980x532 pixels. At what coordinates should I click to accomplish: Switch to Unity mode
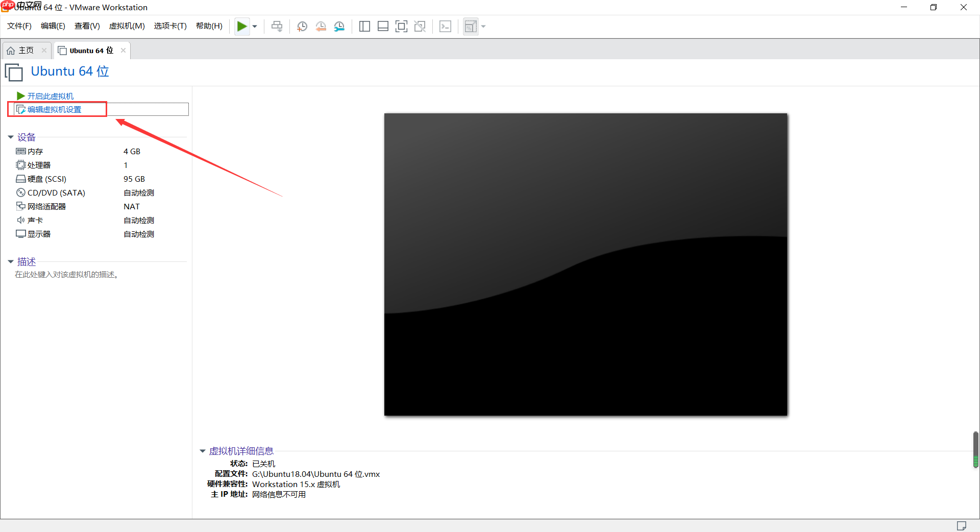coord(420,26)
